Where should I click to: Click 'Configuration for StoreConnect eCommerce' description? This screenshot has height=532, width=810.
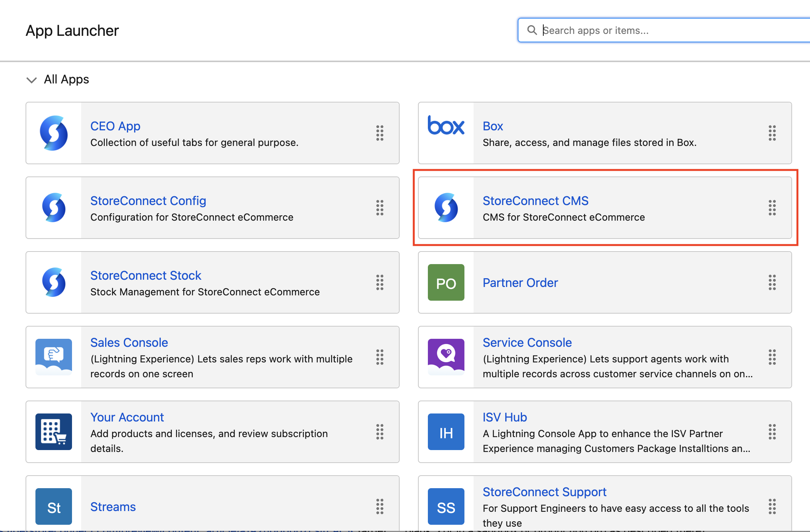coord(192,217)
